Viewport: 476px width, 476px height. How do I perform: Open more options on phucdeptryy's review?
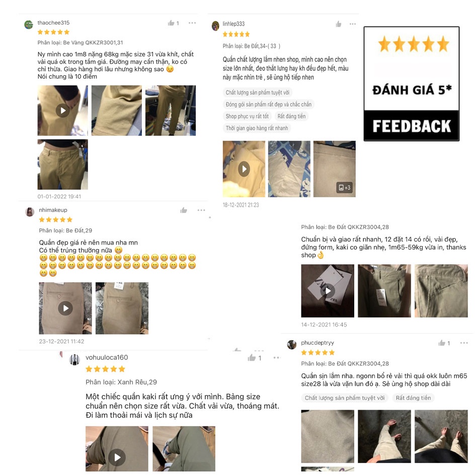pyautogui.click(x=464, y=343)
